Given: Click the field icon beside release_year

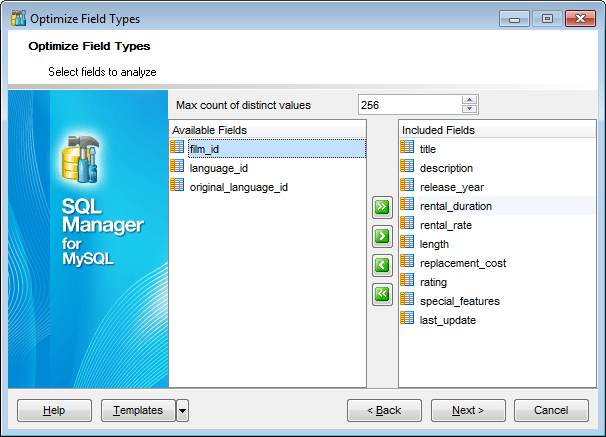Looking at the screenshot, I should [407, 185].
